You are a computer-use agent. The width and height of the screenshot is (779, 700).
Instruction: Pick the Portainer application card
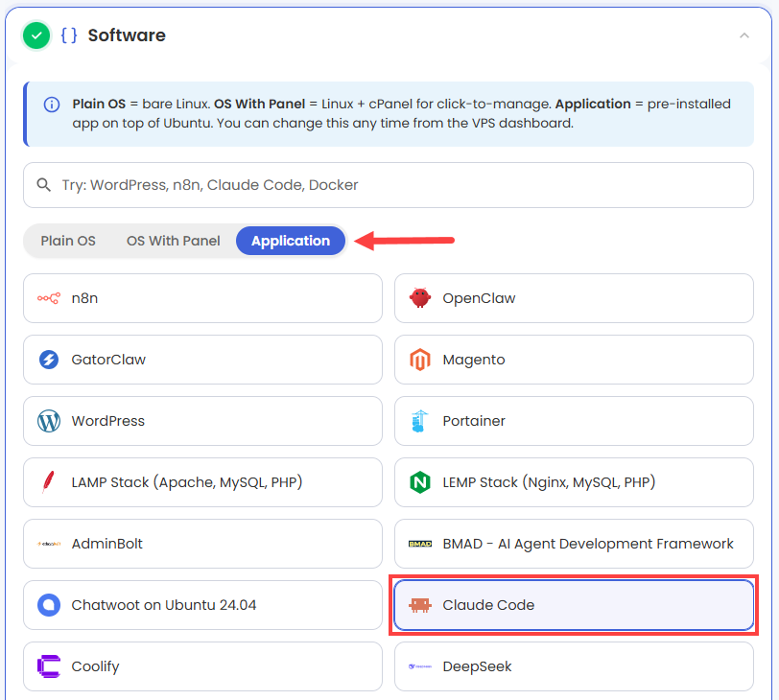pyautogui.click(x=574, y=421)
